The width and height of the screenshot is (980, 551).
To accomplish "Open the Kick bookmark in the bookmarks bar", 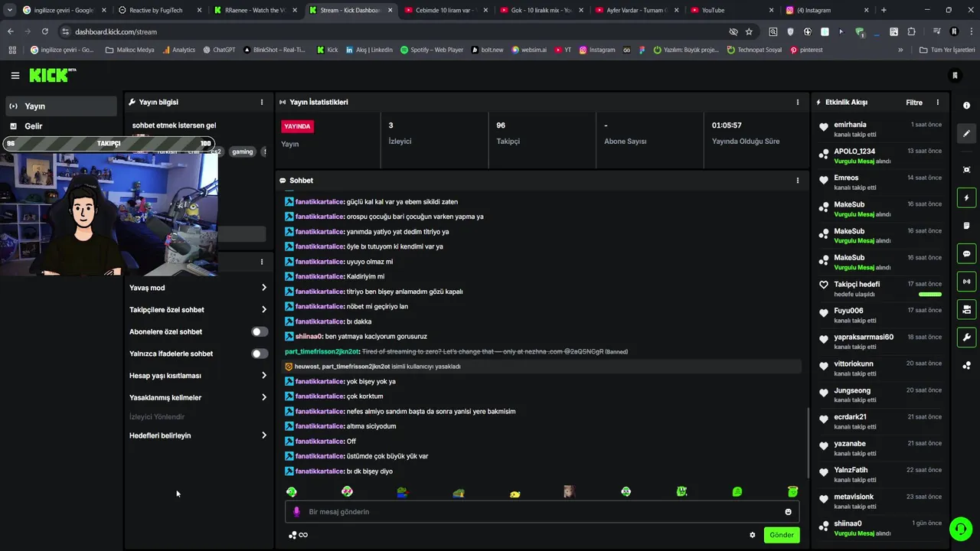I will 327,50.
